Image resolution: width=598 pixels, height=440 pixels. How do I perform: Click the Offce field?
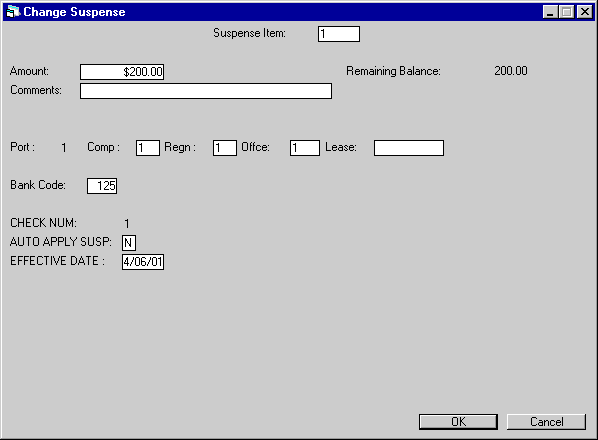pyautogui.click(x=305, y=148)
